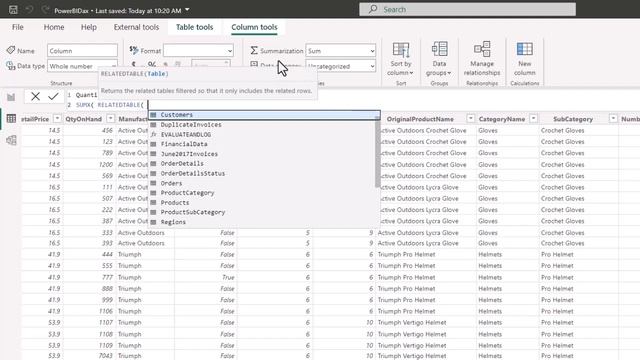Click the Save icon in title bar
640x360 pixels.
click(13, 10)
